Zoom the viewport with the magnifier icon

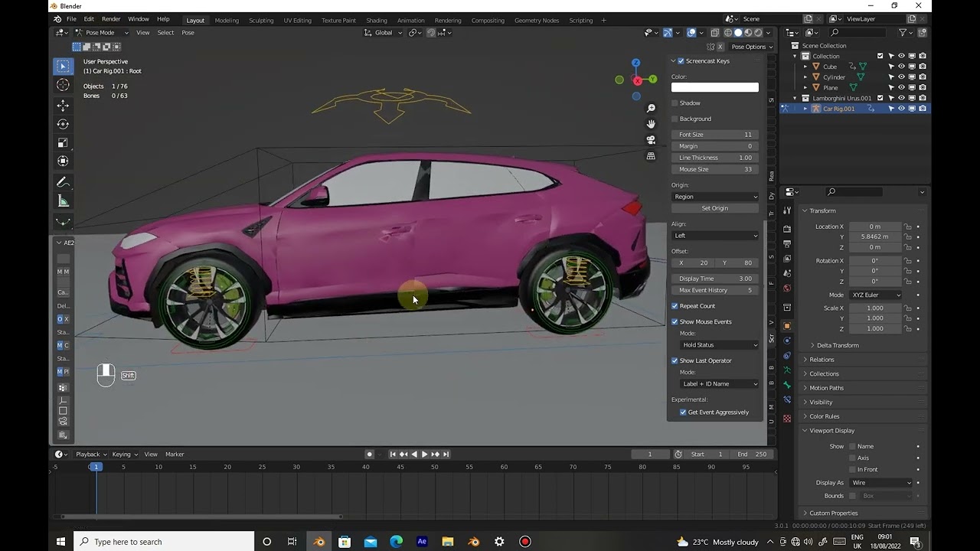click(x=651, y=108)
